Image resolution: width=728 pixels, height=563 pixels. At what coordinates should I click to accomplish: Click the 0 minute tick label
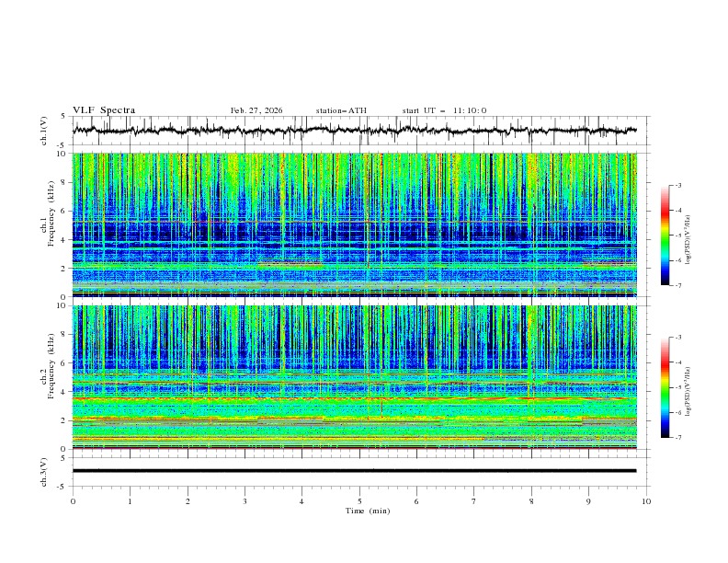pos(73,501)
